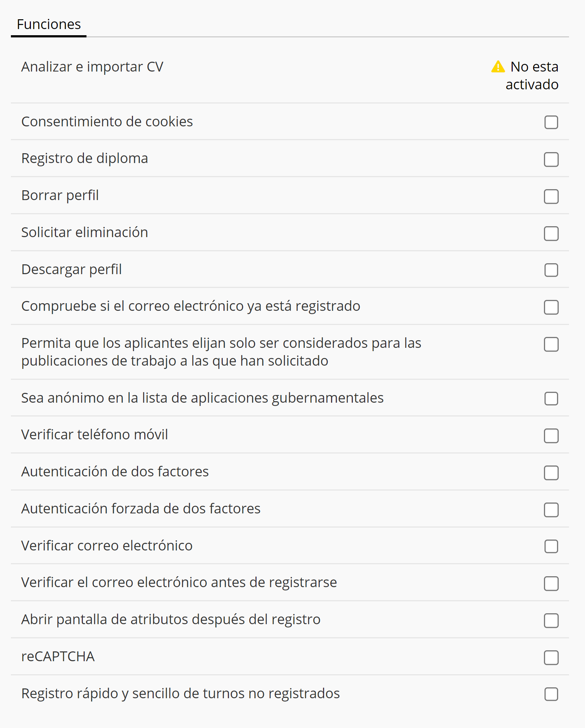Check Registro rápido de turnos no registrados
The width and height of the screenshot is (585, 728).
[x=551, y=694]
